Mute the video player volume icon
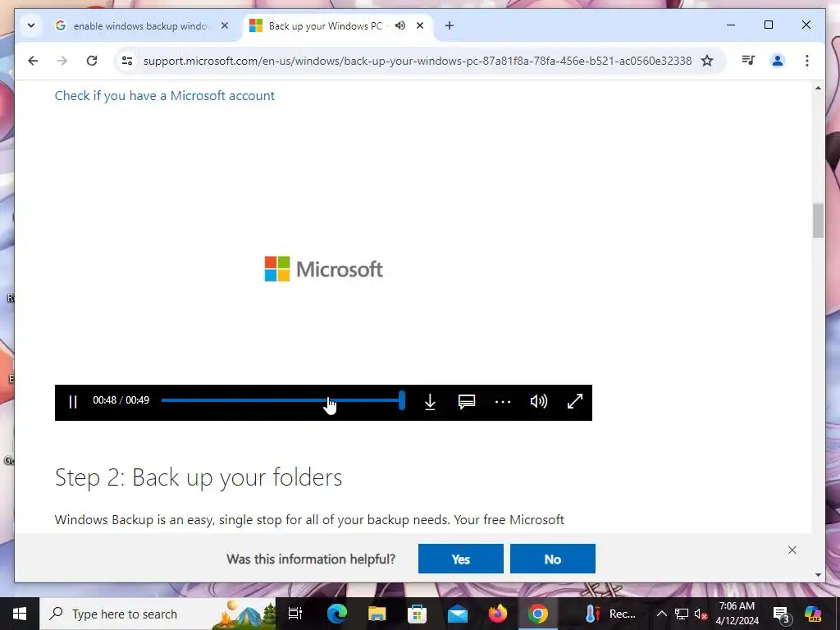 coord(538,401)
